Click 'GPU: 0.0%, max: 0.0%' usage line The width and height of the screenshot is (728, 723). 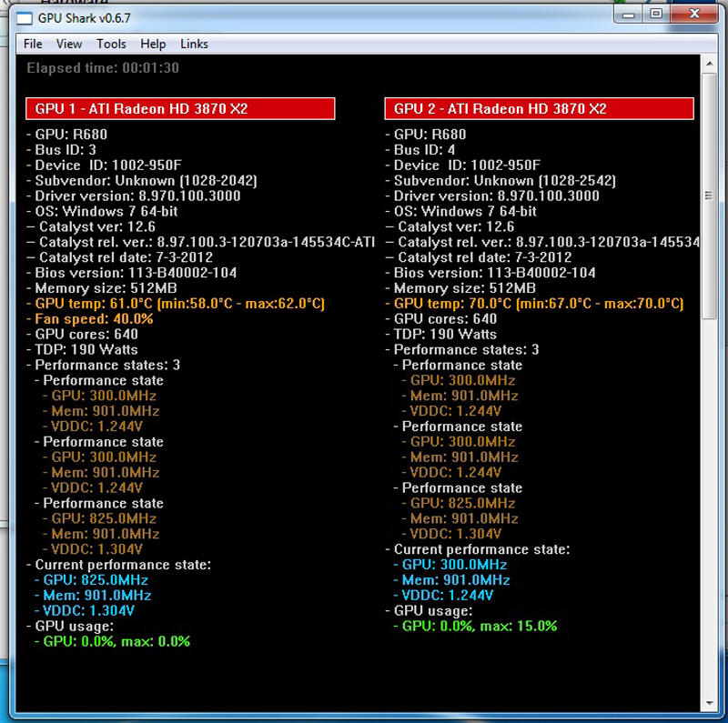point(112,641)
